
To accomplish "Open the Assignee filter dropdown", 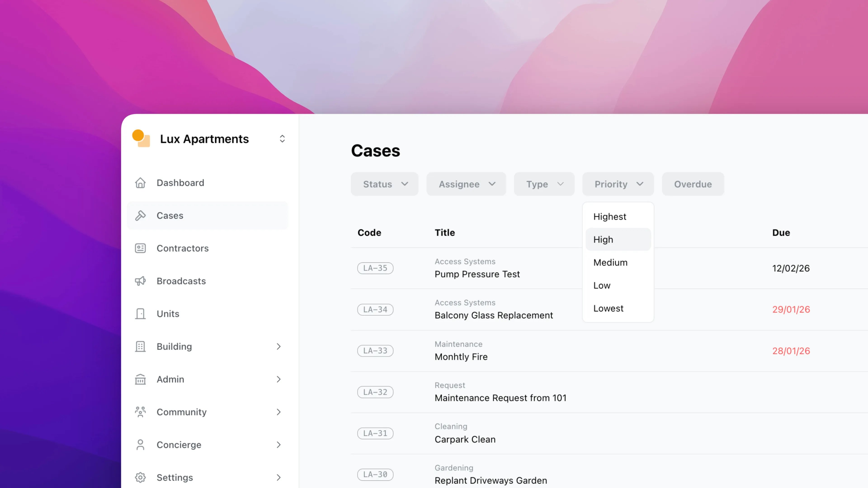I will pyautogui.click(x=466, y=184).
